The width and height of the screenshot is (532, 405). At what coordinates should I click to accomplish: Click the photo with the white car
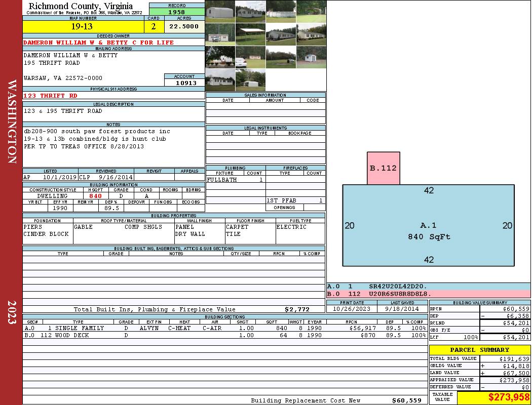pos(250,57)
